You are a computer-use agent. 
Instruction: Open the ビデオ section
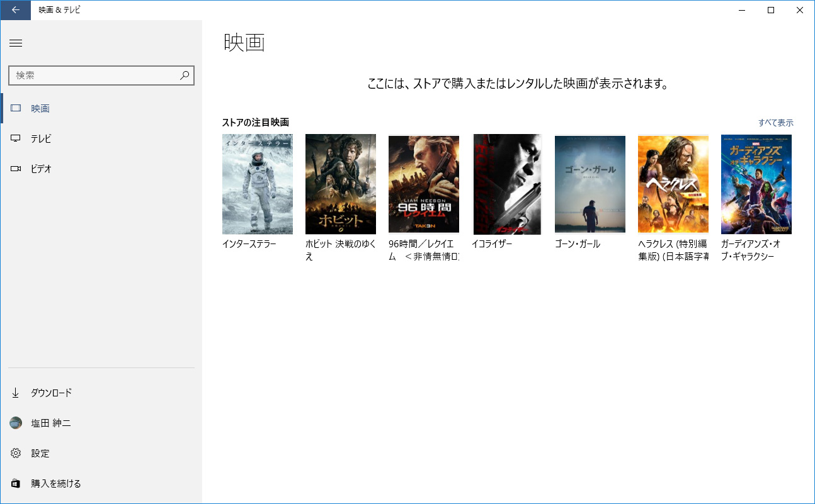click(x=101, y=169)
